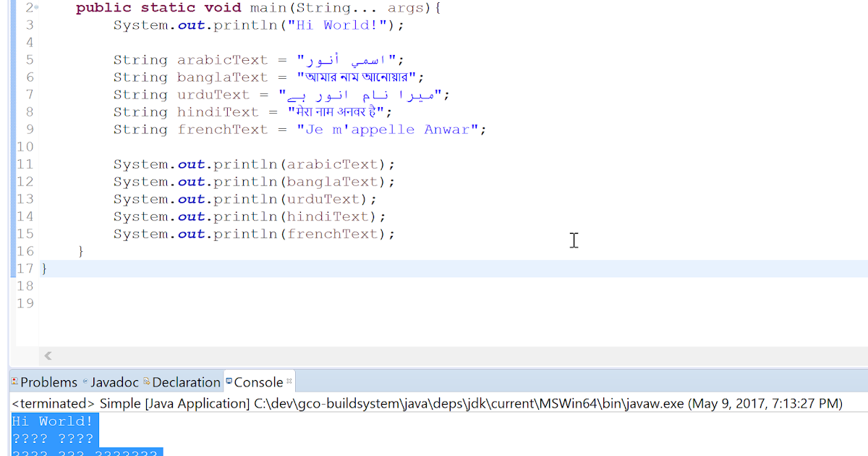Select the Declaration tab
868x456 pixels.
(186, 381)
